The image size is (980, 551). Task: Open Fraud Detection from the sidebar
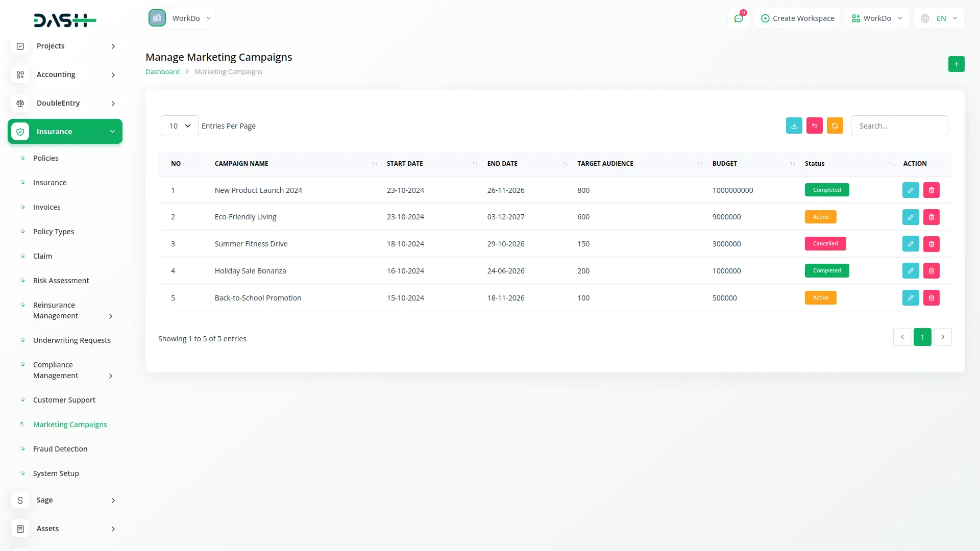point(60,448)
